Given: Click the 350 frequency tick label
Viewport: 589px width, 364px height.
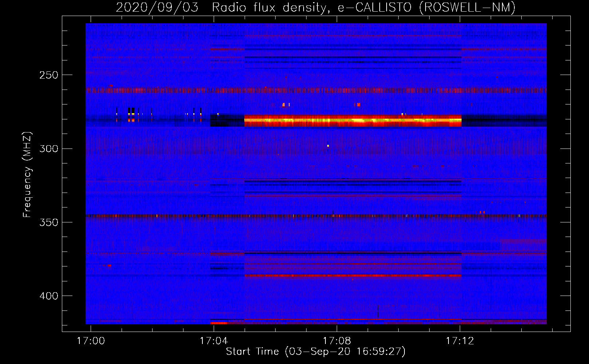Looking at the screenshot, I should (x=49, y=222).
